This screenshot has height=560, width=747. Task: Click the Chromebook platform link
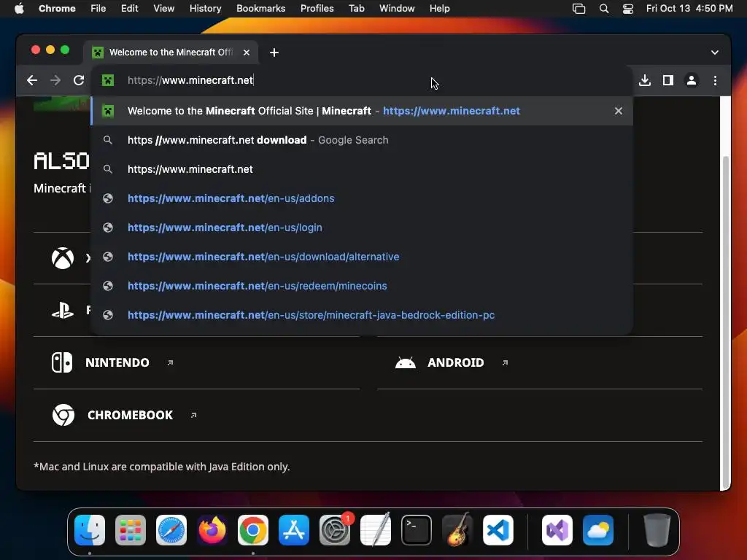[130, 415]
